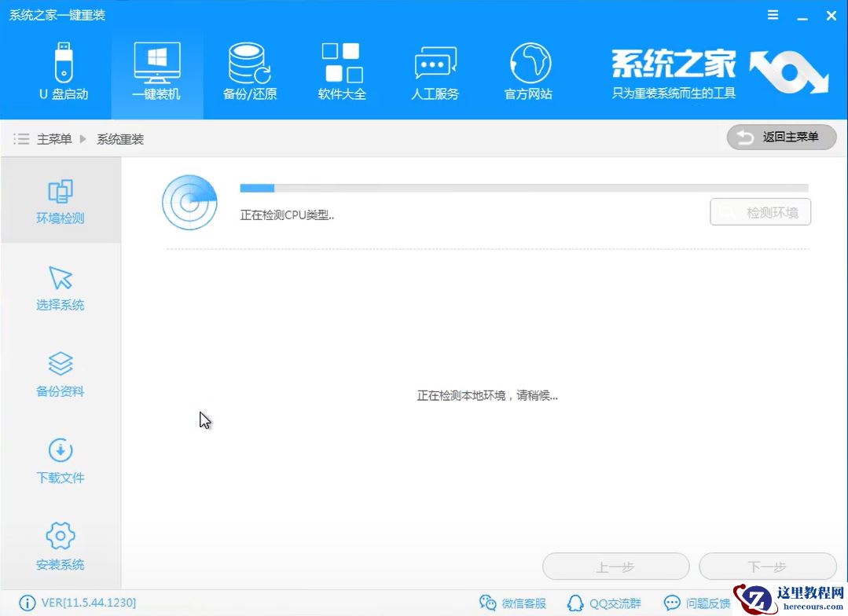This screenshot has width=848, height=616.
Task: Open the 选择系统 system selection step
Action: [x=61, y=287]
